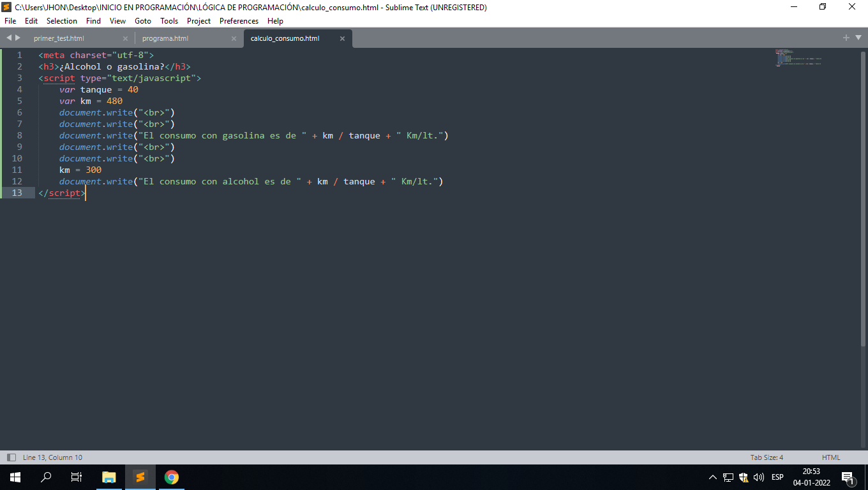This screenshot has height=490, width=868.
Task: Click the 'var tanque = 40' line
Action: point(99,89)
